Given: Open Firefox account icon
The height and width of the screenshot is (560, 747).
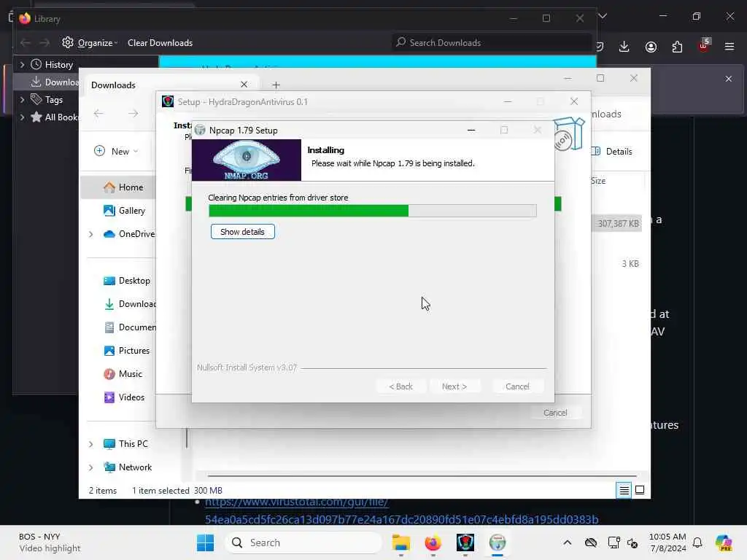Looking at the screenshot, I should pyautogui.click(x=651, y=47).
